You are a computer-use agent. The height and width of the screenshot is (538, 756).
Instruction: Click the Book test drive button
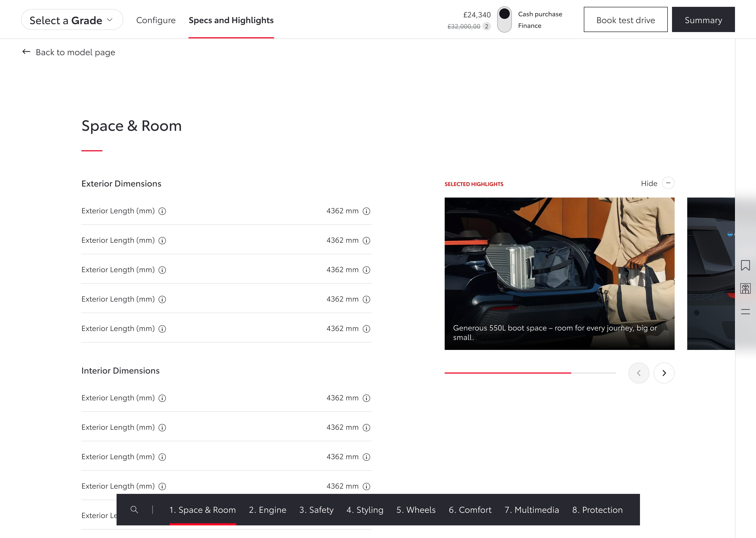coord(625,20)
